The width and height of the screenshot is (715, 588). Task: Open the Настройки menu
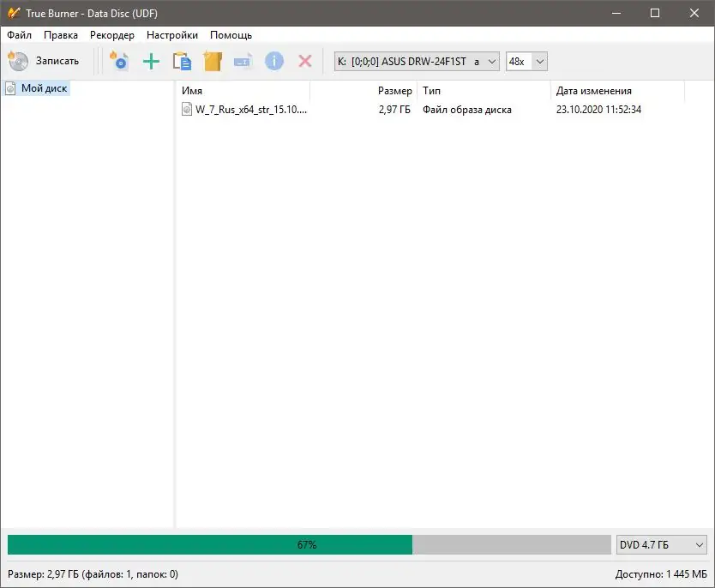coord(172,35)
